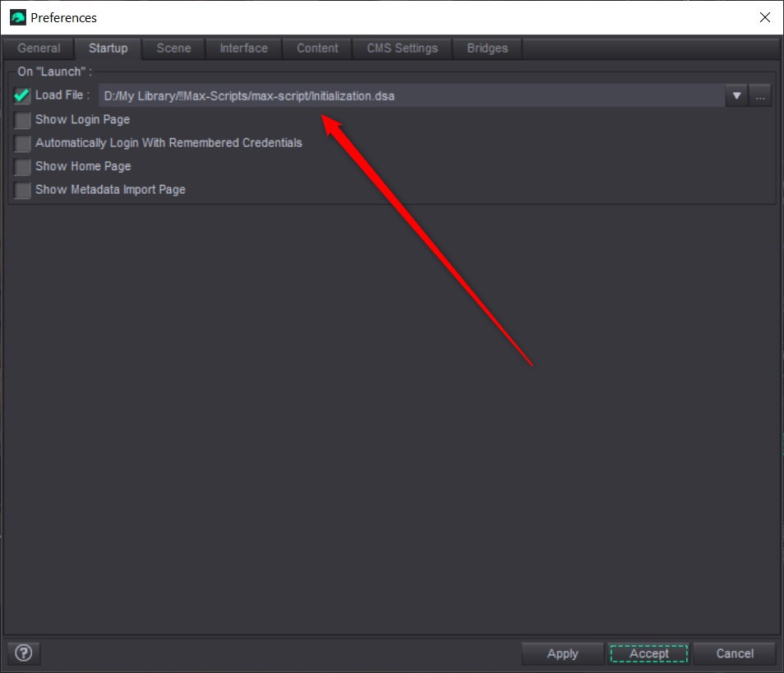This screenshot has height=673, width=784.
Task: Click the Load File path input field
Action: click(x=412, y=95)
